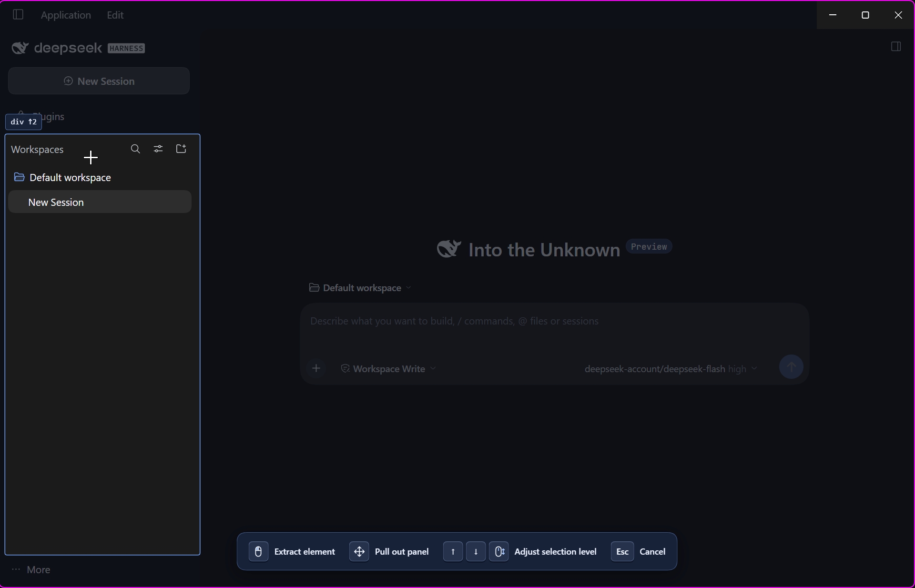
Task: Open the Plugins section
Action: click(41, 116)
